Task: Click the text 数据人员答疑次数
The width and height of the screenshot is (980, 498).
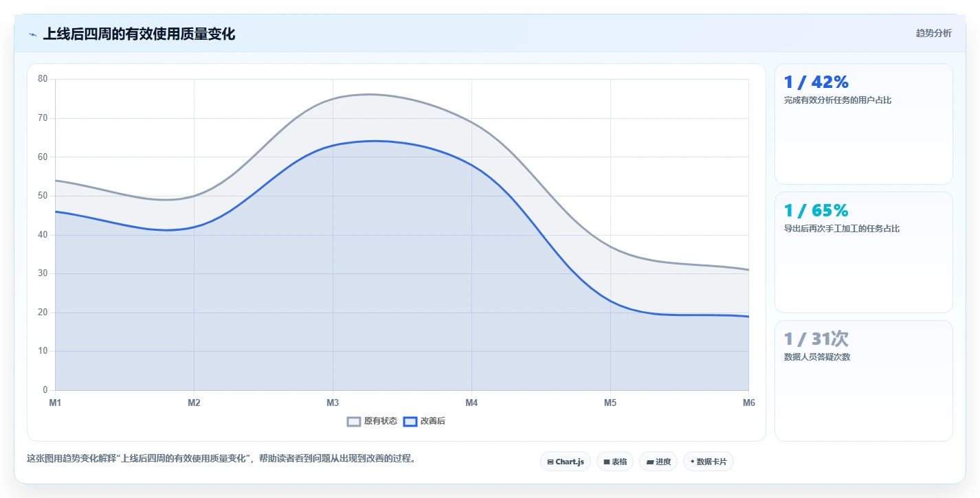Action: point(817,357)
